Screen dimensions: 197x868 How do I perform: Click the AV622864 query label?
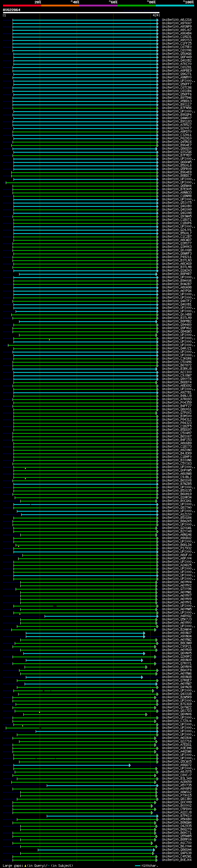tap(11, 10)
